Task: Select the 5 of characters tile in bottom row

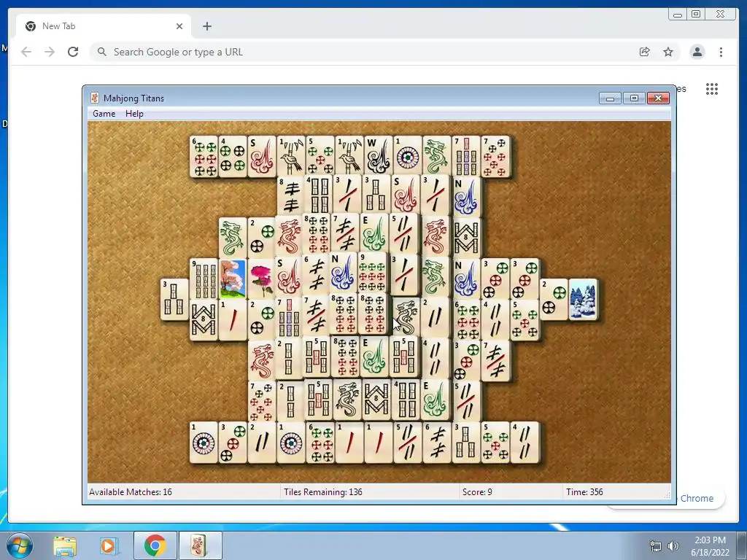Action: click(x=407, y=443)
